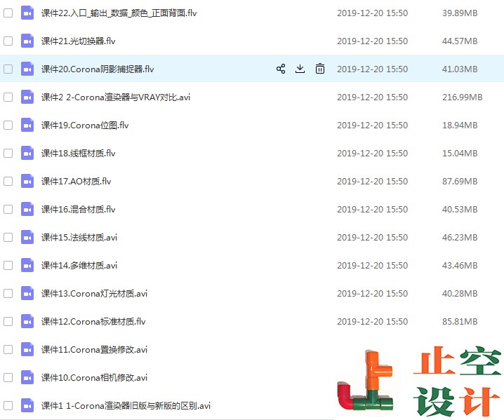This screenshot has height=420, width=504.
Task: Click the date on the 课件12 row
Action: click(x=372, y=321)
